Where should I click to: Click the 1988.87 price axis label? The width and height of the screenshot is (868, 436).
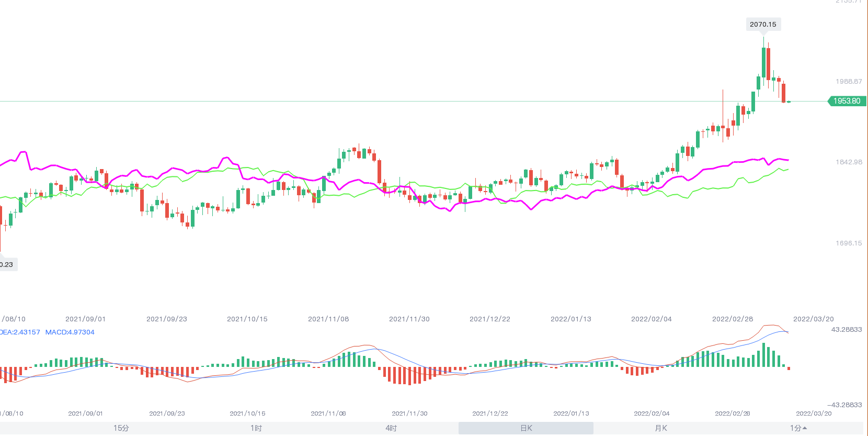[x=849, y=82]
